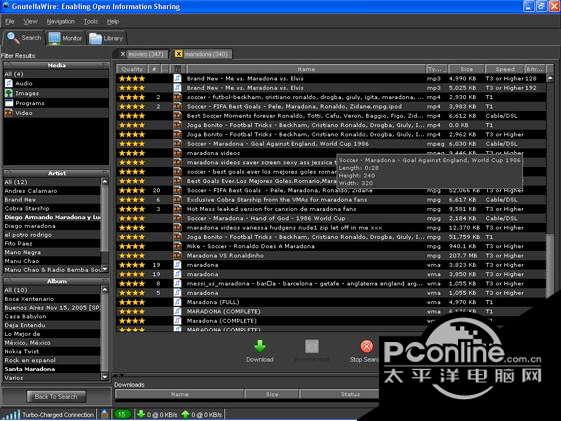Filter media by Audio
The height and width of the screenshot is (421, 561).
pyautogui.click(x=56, y=83)
